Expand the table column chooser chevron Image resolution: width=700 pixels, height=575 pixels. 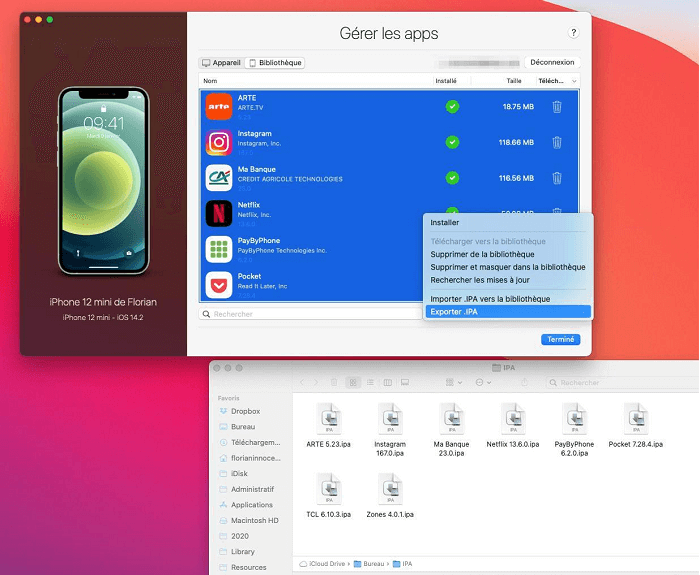[x=574, y=81]
